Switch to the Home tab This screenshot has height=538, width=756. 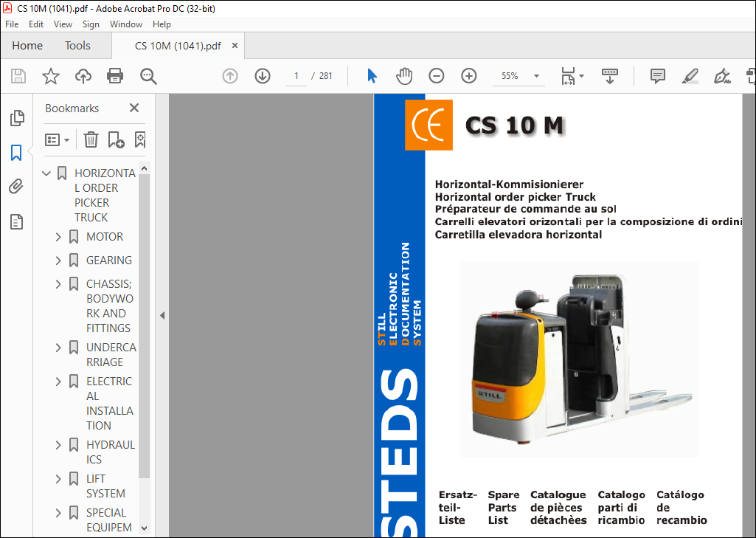[27, 45]
